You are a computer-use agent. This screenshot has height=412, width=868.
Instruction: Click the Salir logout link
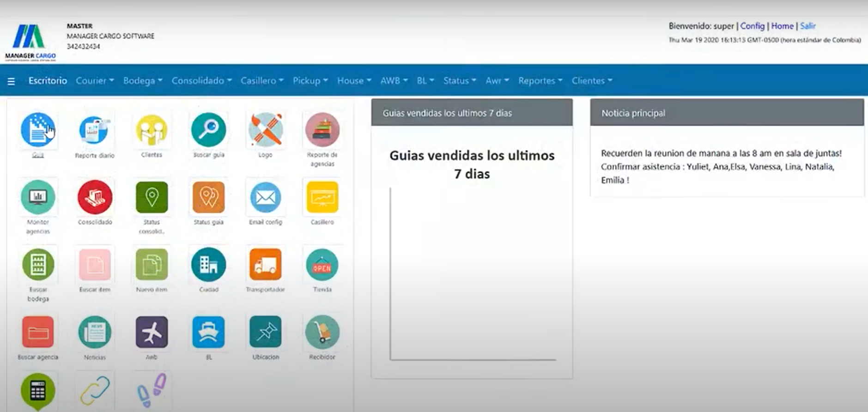tap(808, 26)
